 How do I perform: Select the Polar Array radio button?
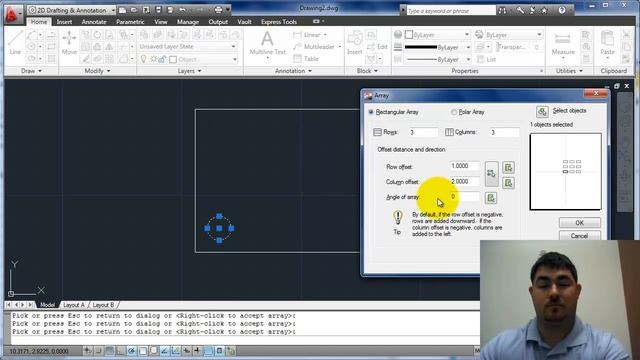pyautogui.click(x=454, y=112)
